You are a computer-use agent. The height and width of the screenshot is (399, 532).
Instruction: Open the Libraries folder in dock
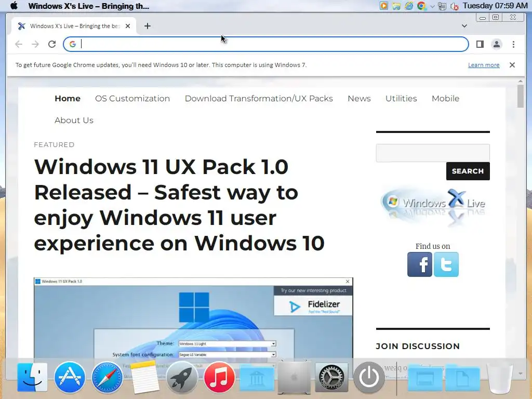point(257,378)
